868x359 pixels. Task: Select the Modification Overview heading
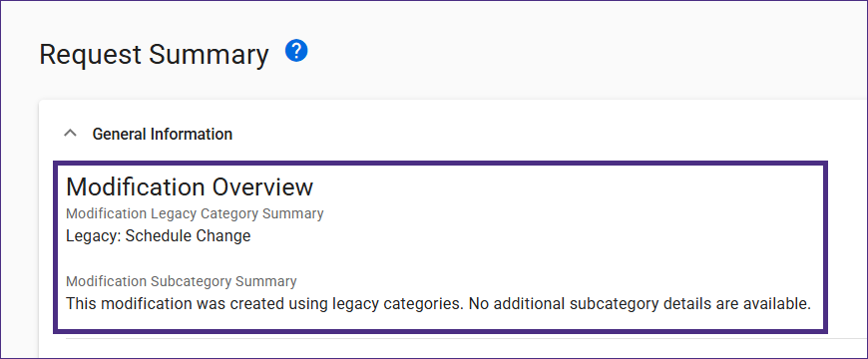pos(190,186)
